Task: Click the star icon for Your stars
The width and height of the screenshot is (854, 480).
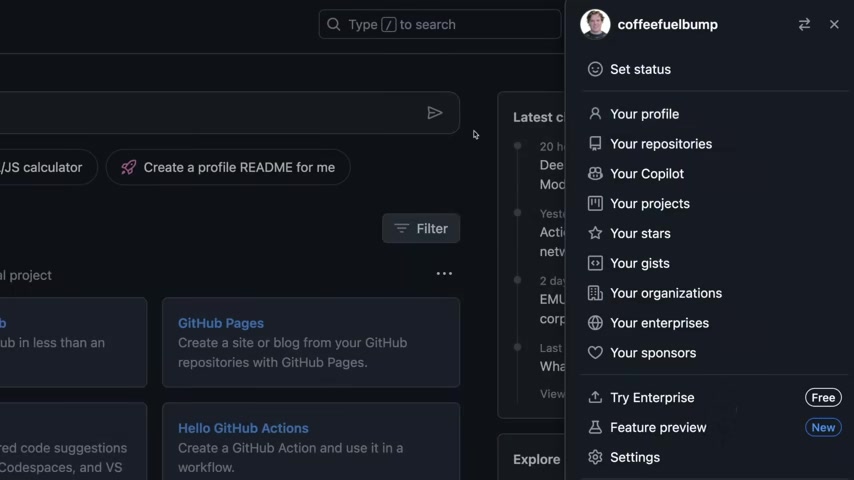Action: pyautogui.click(x=595, y=233)
